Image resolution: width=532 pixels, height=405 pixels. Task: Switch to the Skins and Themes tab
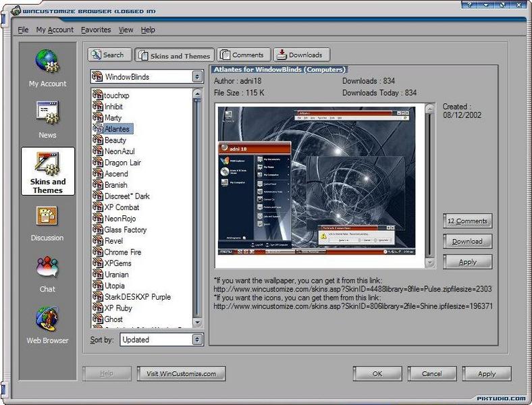[x=174, y=55]
